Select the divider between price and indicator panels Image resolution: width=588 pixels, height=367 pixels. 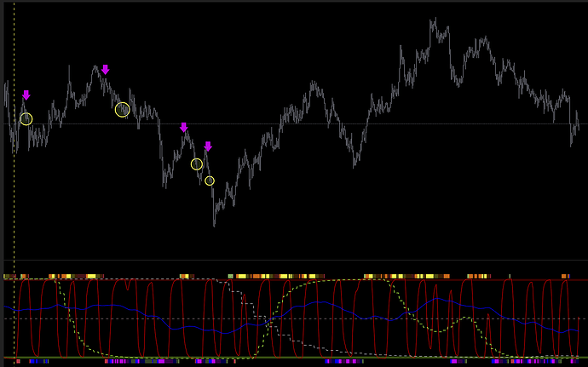[294, 260]
